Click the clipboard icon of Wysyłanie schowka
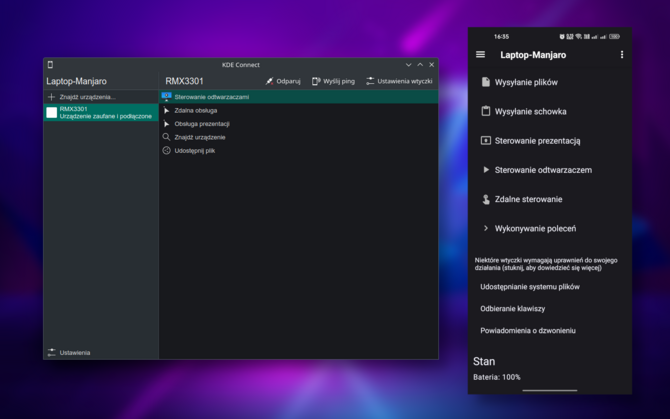Viewport: 670px width, 419px height. (485, 111)
